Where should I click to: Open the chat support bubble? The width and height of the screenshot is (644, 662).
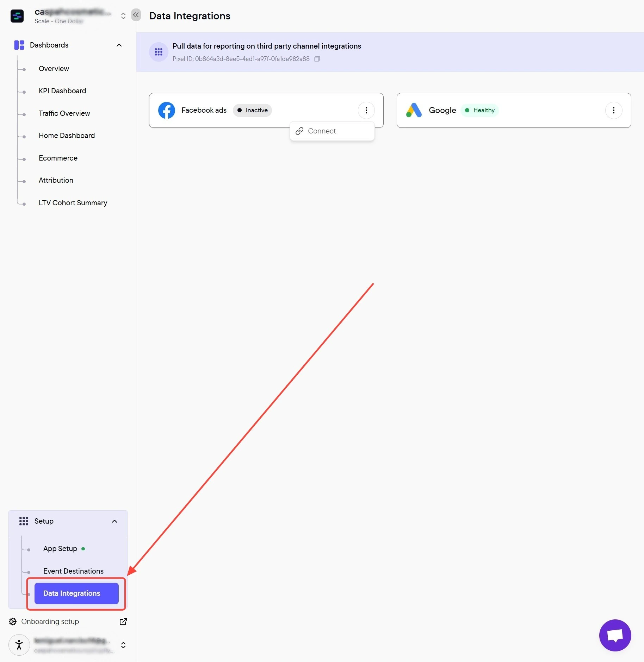point(615,635)
